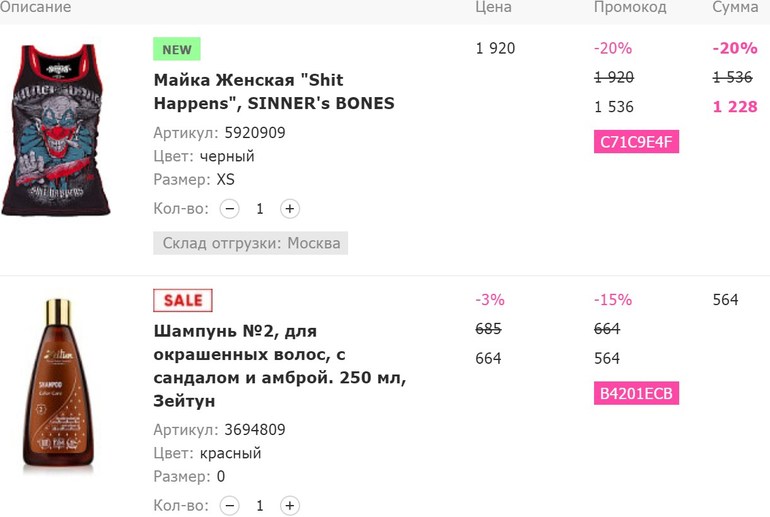Viewport: 770px width, 517px height.
Task: Click the red SALE label badge
Action: (183, 300)
